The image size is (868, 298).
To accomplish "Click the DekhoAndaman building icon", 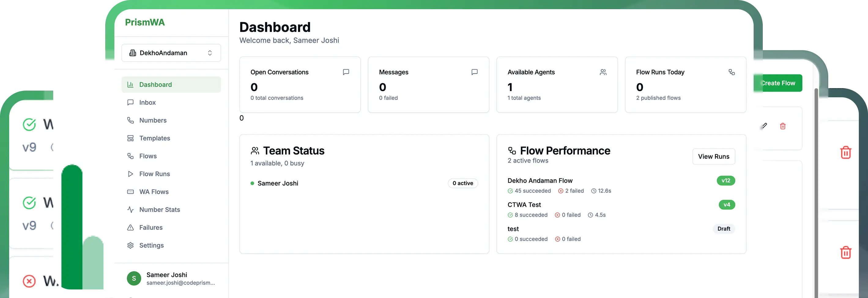I will click(133, 53).
